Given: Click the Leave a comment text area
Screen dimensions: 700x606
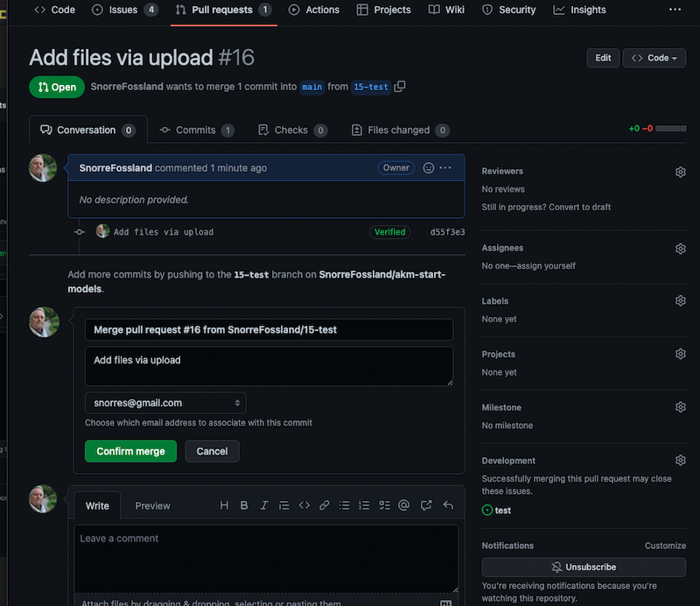Looking at the screenshot, I should point(267,559).
